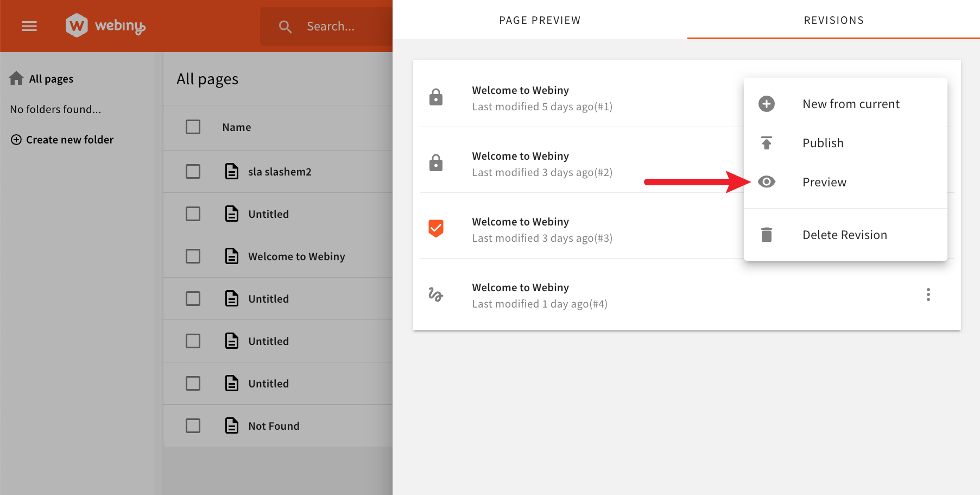Open the hamburger navigation menu
Image resolution: width=980 pixels, height=495 pixels.
(29, 26)
